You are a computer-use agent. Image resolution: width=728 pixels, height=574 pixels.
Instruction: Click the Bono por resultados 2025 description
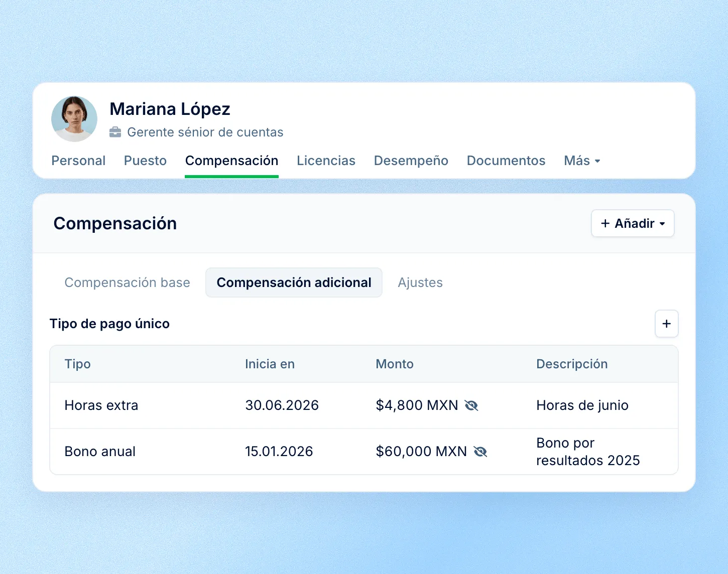(x=588, y=452)
